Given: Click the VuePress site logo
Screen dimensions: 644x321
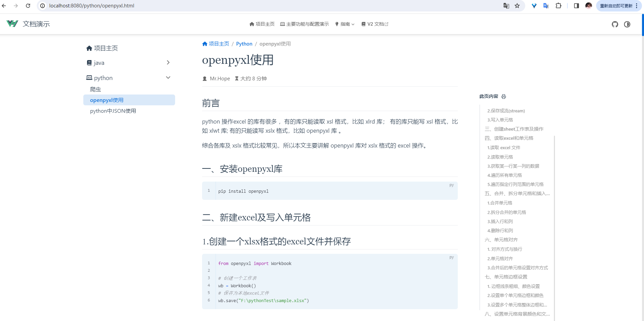Looking at the screenshot, I should (x=12, y=24).
